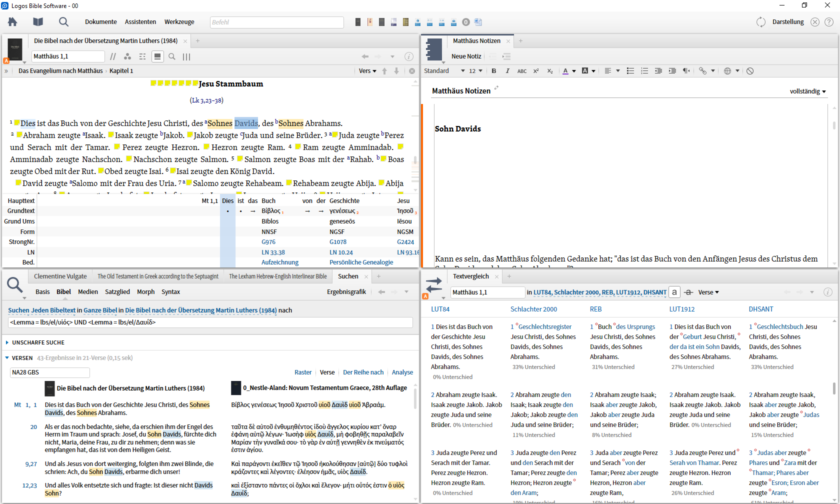
Task: Show multiple resources columns icon in Bible panel
Action: (186, 56)
